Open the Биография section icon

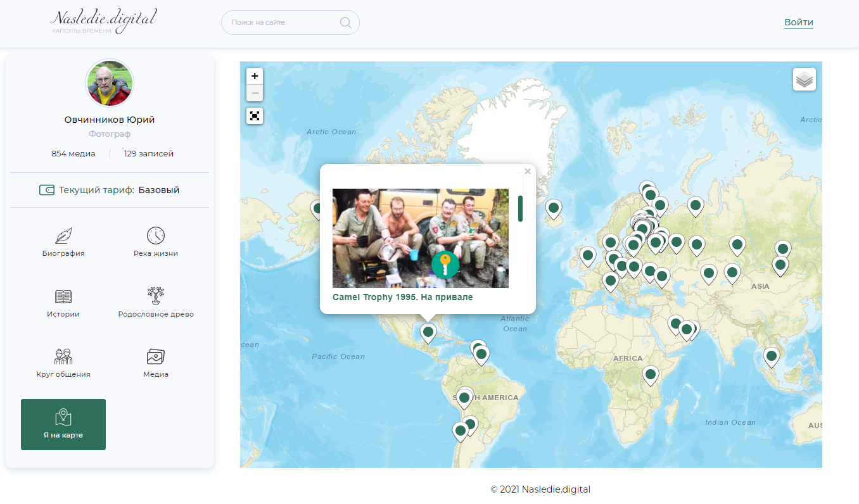click(x=63, y=236)
